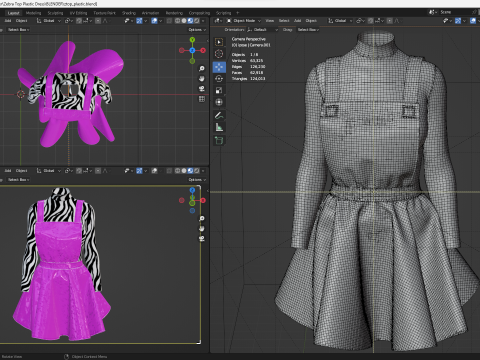Open Options dropdown in top-left viewport
480x360 pixels.
coord(197,30)
